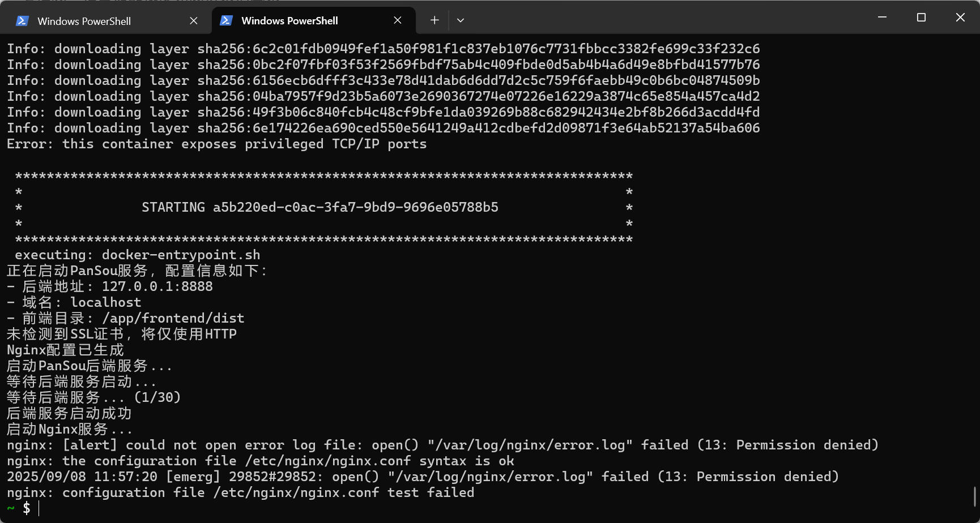Close the active Windows PowerShell tab
This screenshot has width=980, height=523.
(x=397, y=20)
